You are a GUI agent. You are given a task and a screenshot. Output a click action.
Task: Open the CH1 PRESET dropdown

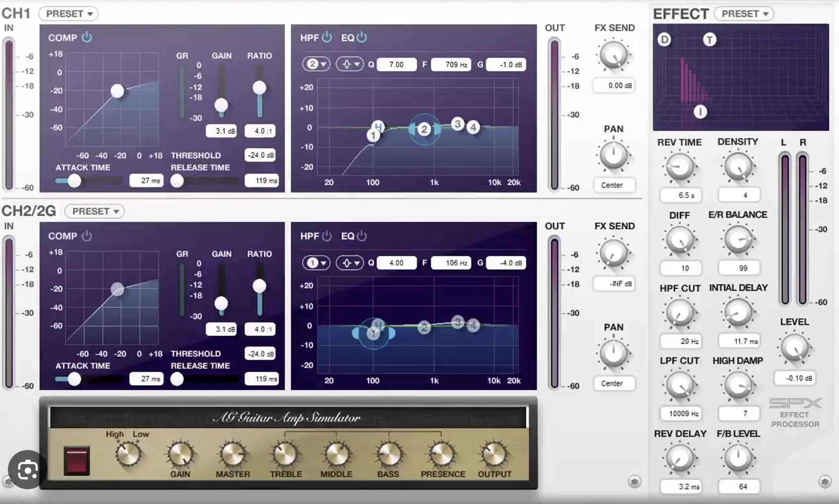pyautogui.click(x=68, y=14)
